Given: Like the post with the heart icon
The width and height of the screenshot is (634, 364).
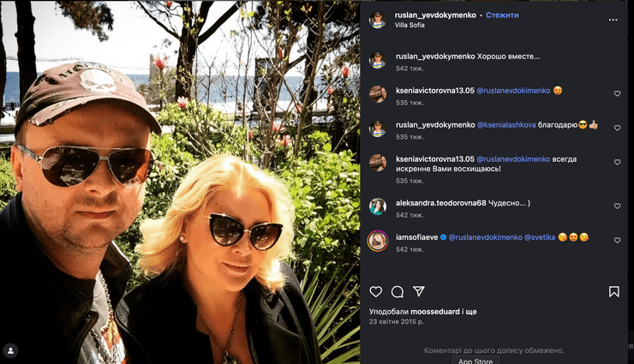Looking at the screenshot, I should pos(375,291).
